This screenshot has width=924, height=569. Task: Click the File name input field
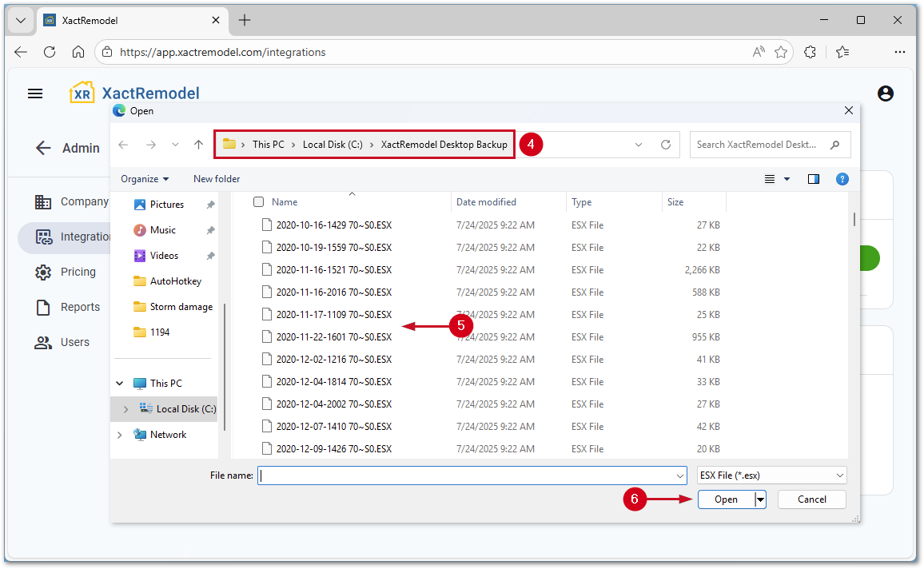click(472, 475)
